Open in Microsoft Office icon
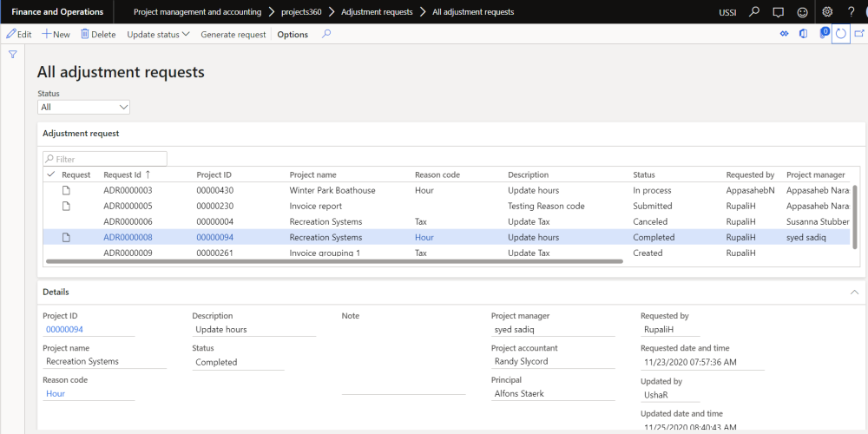868x434 pixels. coord(803,34)
